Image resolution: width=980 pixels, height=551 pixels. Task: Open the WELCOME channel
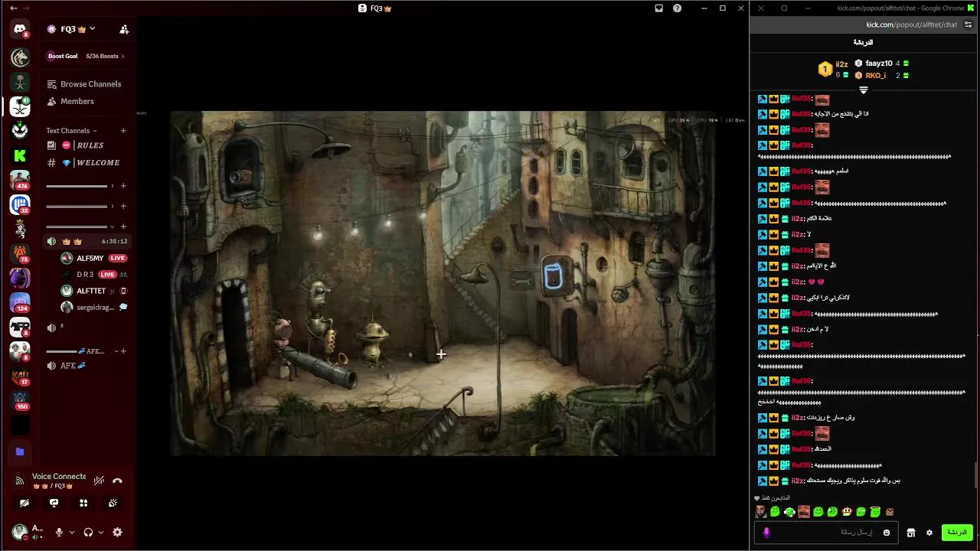point(84,162)
